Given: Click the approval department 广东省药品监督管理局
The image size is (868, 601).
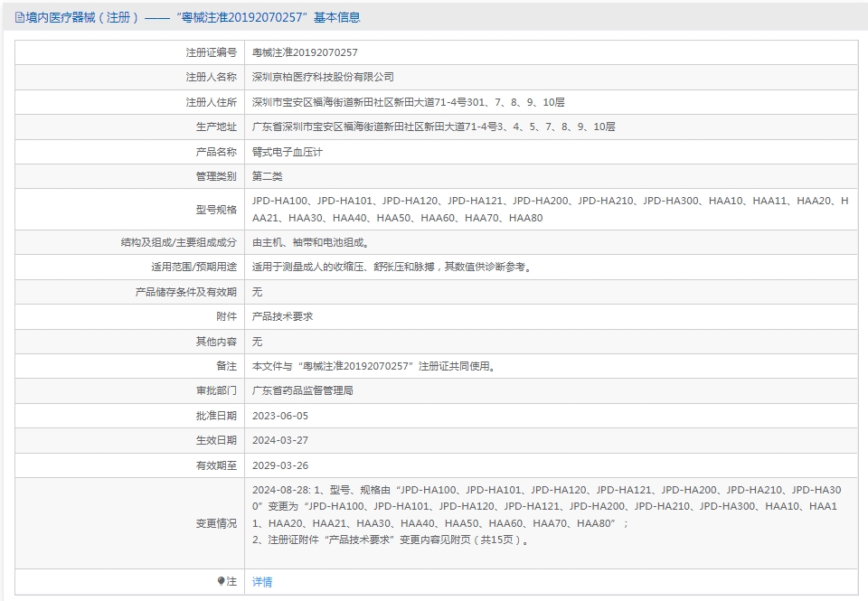Looking at the screenshot, I should (303, 390).
